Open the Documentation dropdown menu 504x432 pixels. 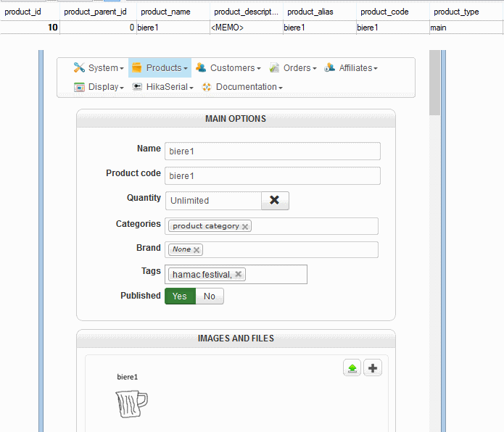[242, 87]
